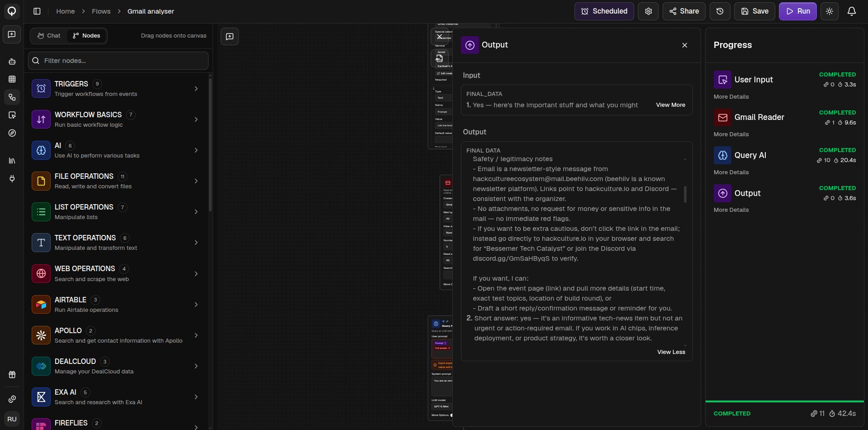Click add comment icon on canvas

230,37
